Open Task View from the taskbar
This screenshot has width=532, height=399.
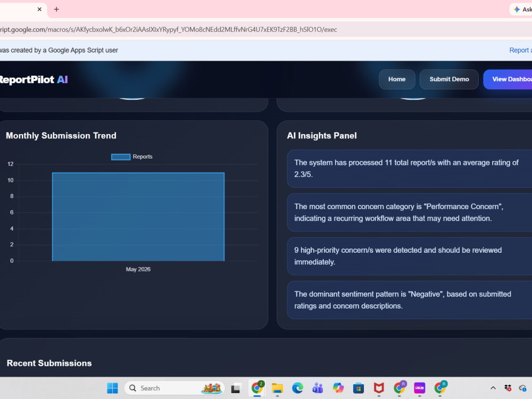coord(236,388)
